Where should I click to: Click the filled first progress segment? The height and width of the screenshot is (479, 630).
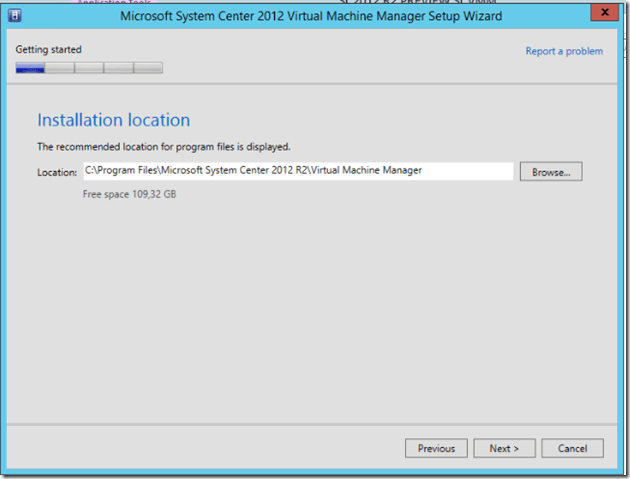click(x=30, y=68)
